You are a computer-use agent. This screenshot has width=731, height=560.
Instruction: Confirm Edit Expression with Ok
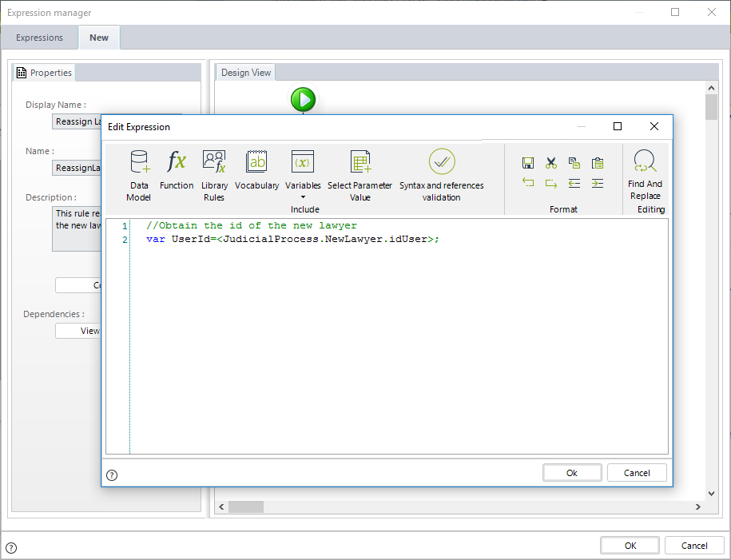pyautogui.click(x=572, y=473)
